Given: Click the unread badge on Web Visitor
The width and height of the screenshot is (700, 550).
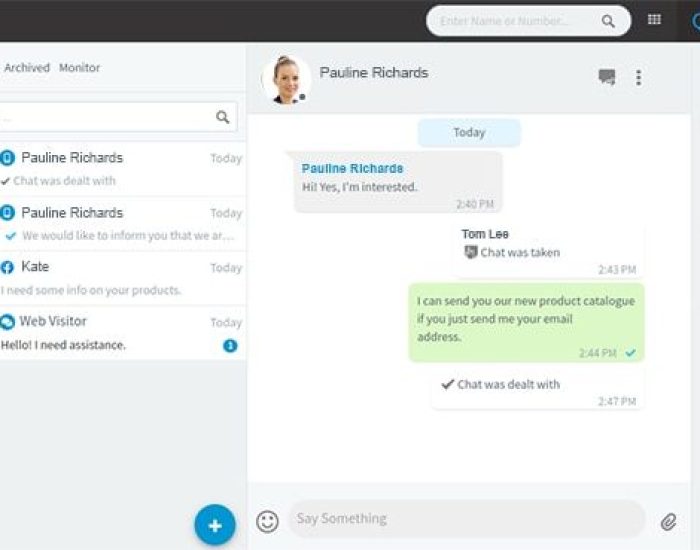Looking at the screenshot, I should (x=230, y=346).
